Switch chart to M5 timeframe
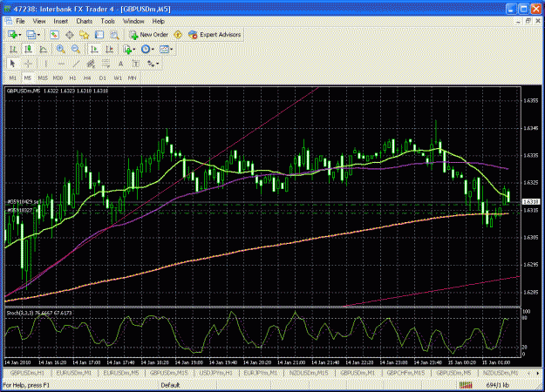Image resolution: width=545 pixels, height=392 pixels. [x=28, y=78]
